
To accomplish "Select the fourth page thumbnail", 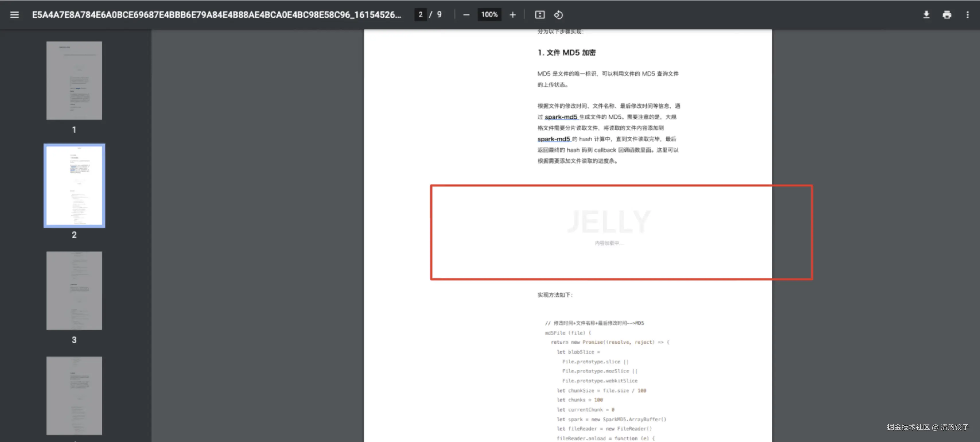I will (74, 396).
